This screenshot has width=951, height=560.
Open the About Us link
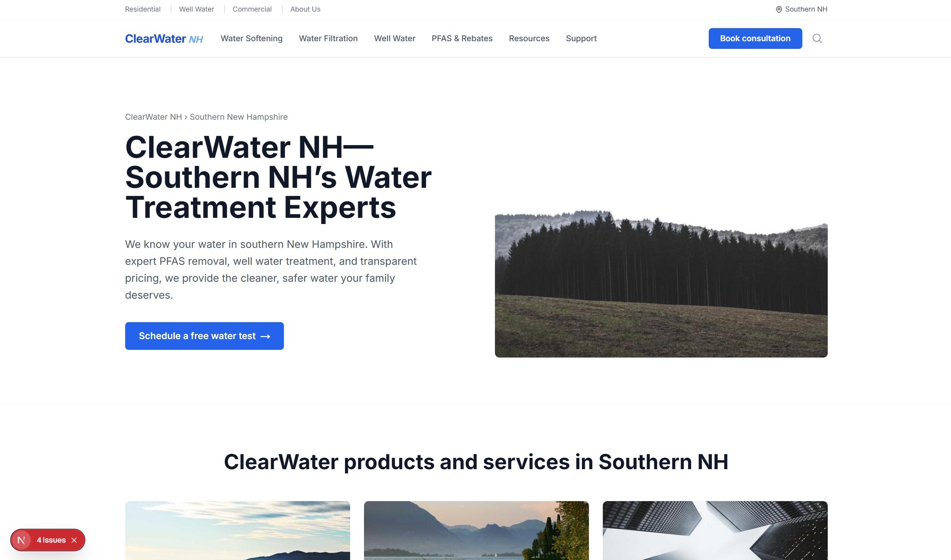pyautogui.click(x=305, y=9)
